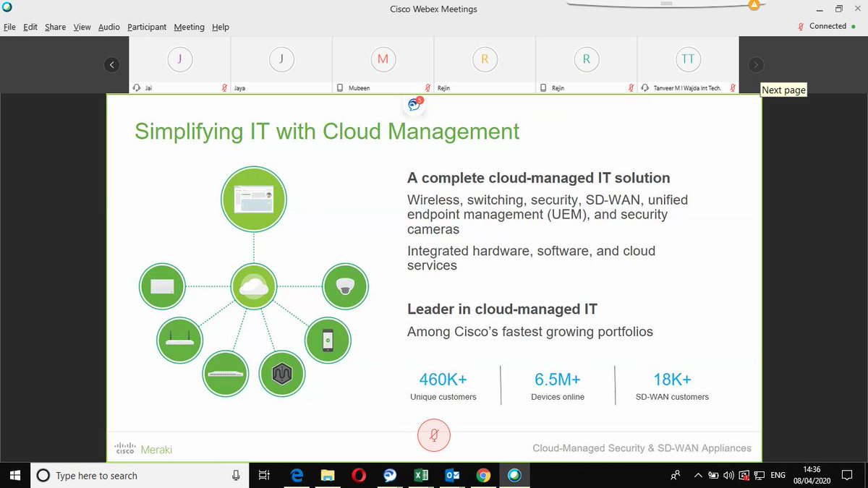
Task: Click the cloud icon in slide diagram
Action: click(254, 287)
